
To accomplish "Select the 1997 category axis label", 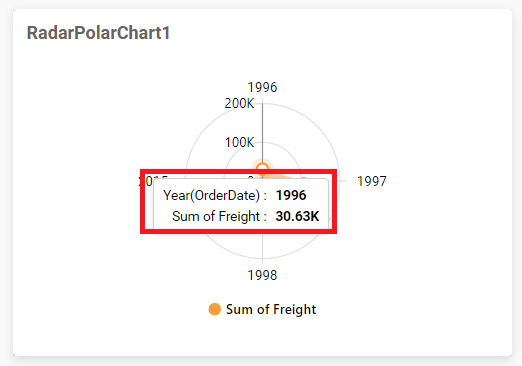I will (x=372, y=181).
